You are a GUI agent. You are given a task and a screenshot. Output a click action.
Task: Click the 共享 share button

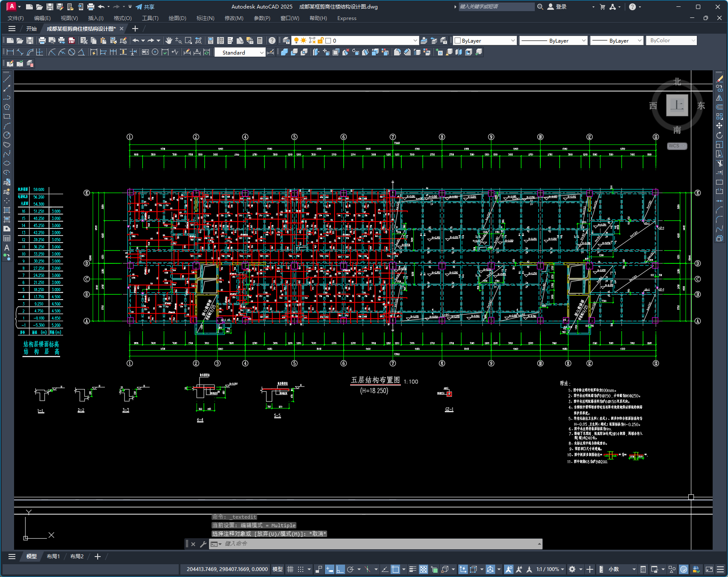click(x=145, y=7)
